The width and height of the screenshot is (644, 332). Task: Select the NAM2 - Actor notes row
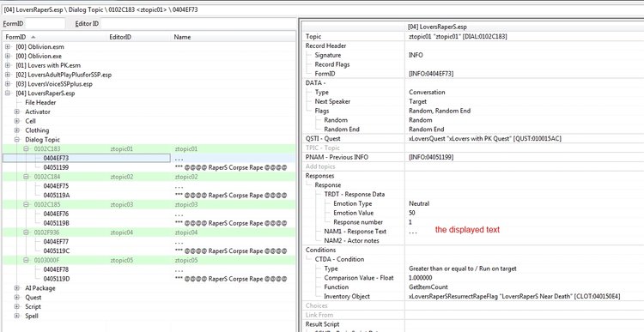click(x=473, y=241)
